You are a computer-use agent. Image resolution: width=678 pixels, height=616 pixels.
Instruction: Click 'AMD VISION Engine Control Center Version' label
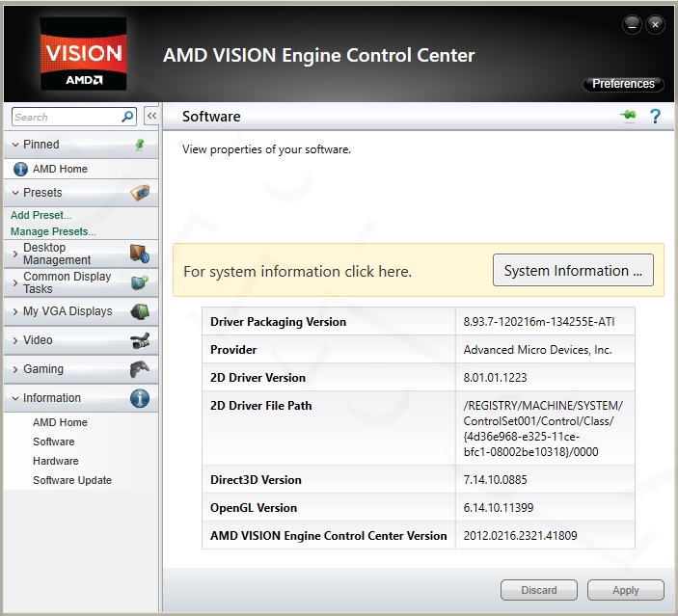(329, 536)
